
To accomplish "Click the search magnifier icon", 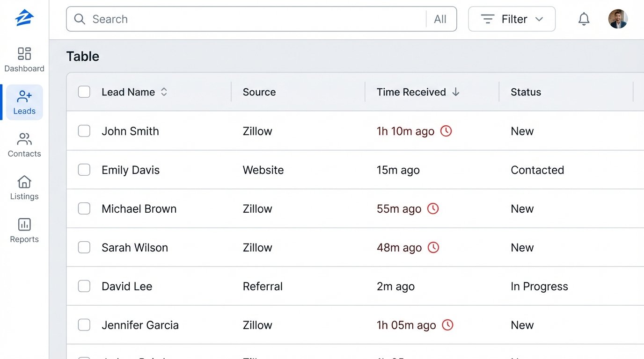I will pyautogui.click(x=80, y=19).
